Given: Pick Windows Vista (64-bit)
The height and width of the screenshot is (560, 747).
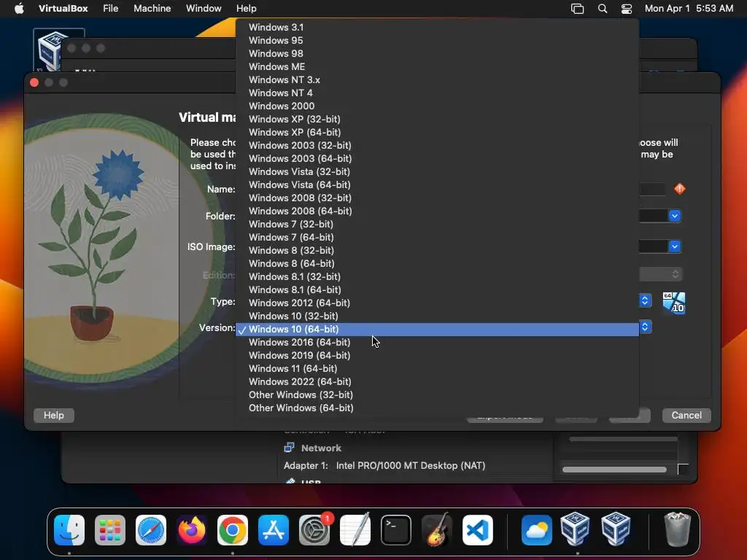Looking at the screenshot, I should tap(437, 184).
